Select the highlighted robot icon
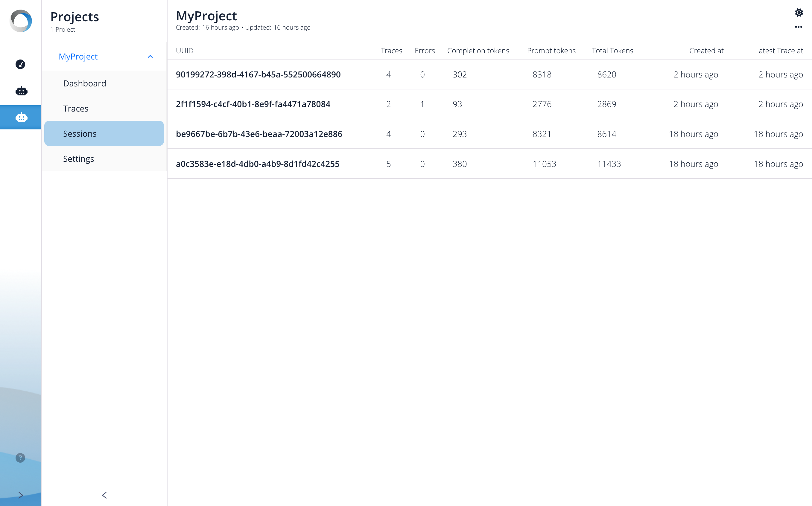Viewport: 812px width, 506px height. [22, 117]
